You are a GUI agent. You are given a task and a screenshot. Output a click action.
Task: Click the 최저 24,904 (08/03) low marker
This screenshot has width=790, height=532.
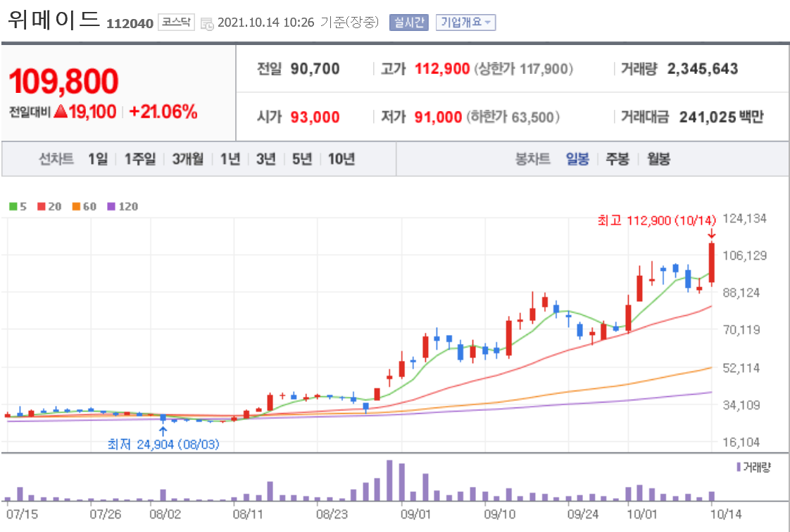pyautogui.click(x=163, y=445)
